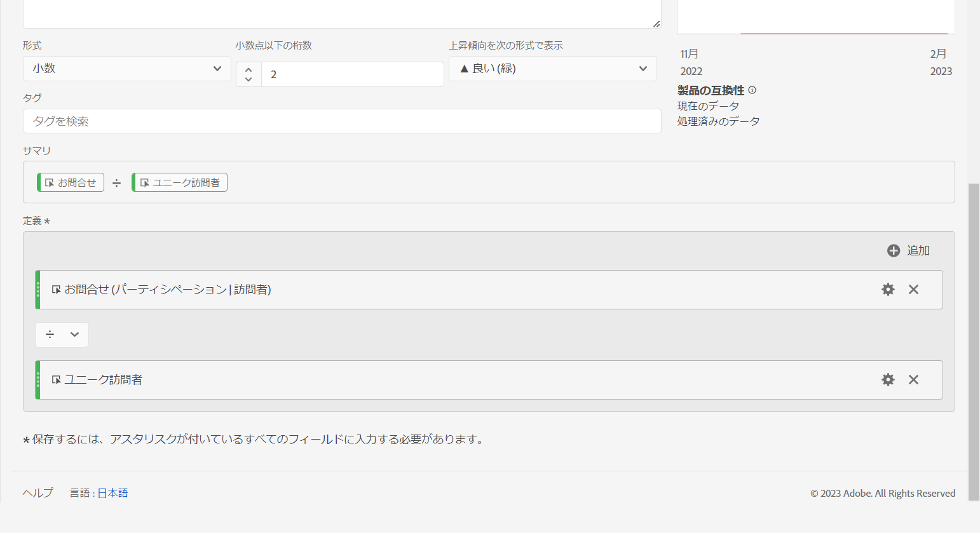
Task: Open the division operator dropdown
Action: pyautogui.click(x=62, y=335)
